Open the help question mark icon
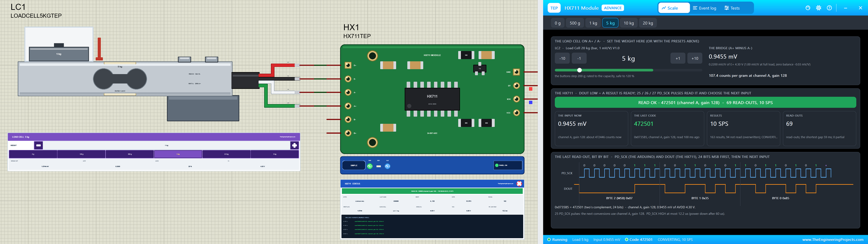This screenshot has width=868, height=244. tap(829, 8)
